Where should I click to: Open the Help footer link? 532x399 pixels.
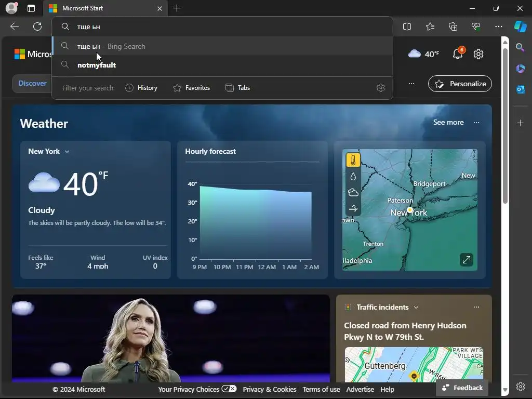tap(387, 390)
